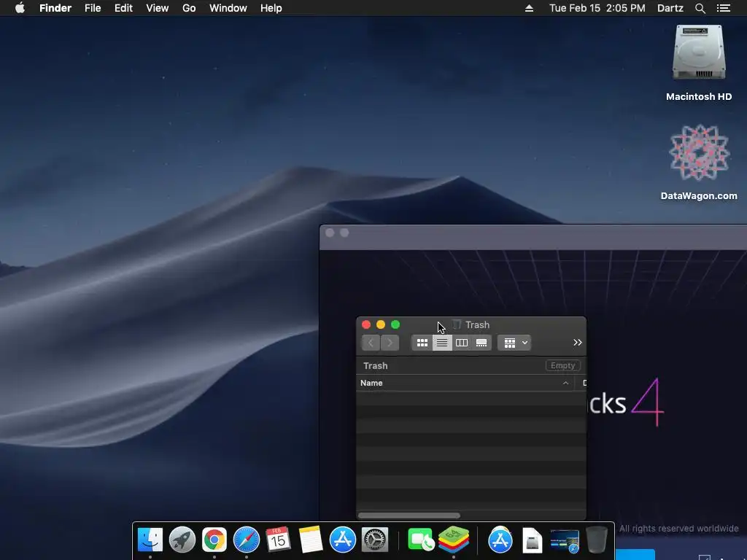Go back in Trash window
747x560 pixels.
coord(371,343)
